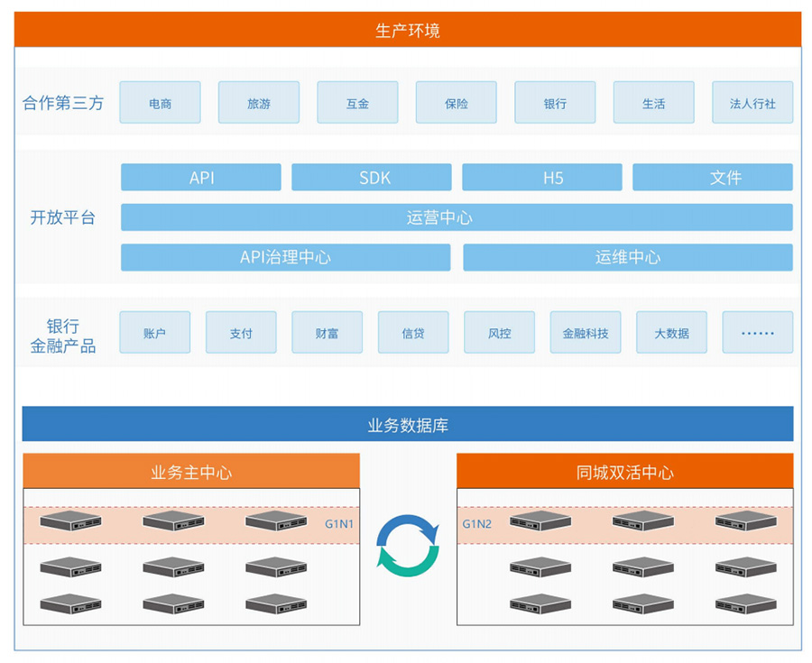This screenshot has height=663, width=812.
Task: Select the 支付 product box
Action: coord(241,332)
